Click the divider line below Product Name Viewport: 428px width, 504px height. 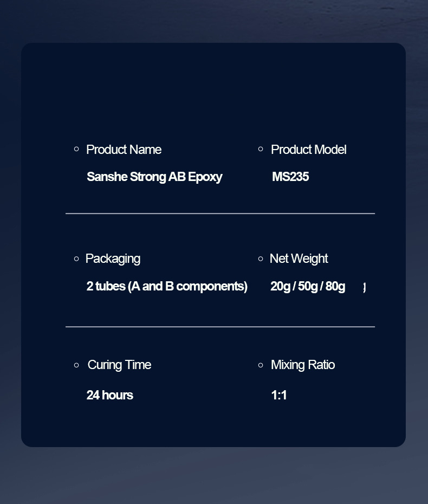coord(220,214)
